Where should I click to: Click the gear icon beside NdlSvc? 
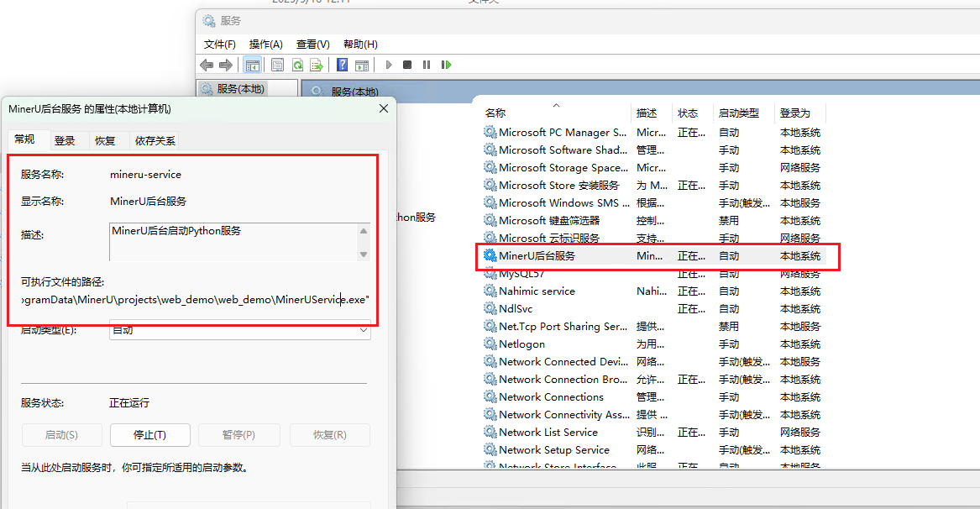tap(490, 308)
